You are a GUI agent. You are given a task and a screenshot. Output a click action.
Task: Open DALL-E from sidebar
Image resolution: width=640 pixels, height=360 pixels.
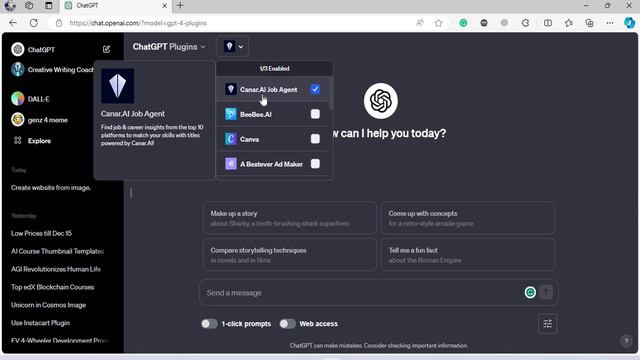pyautogui.click(x=31, y=99)
